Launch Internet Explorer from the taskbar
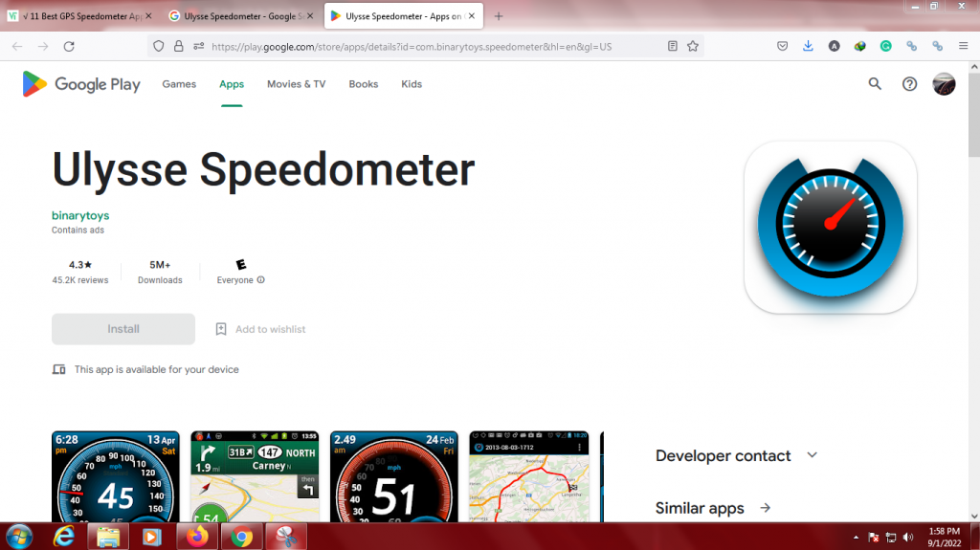 (64, 537)
